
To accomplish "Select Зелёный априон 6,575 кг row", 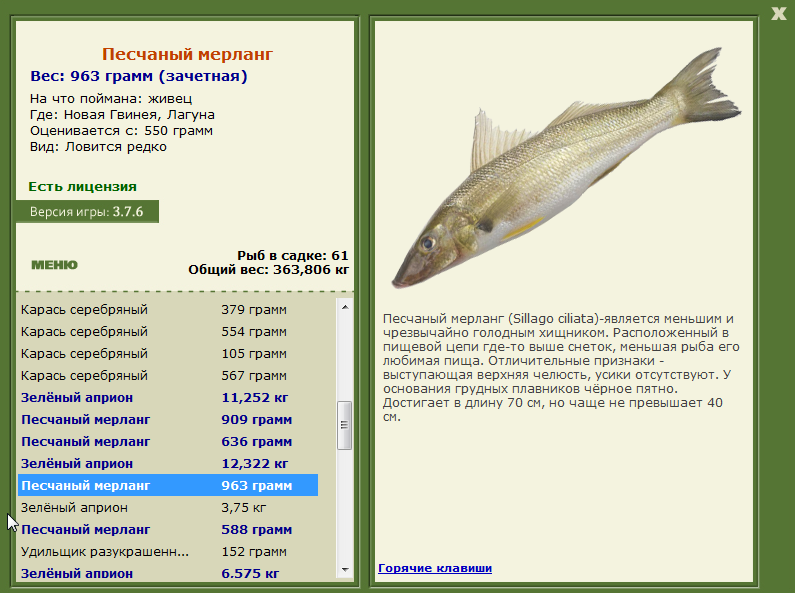I will click(168, 573).
